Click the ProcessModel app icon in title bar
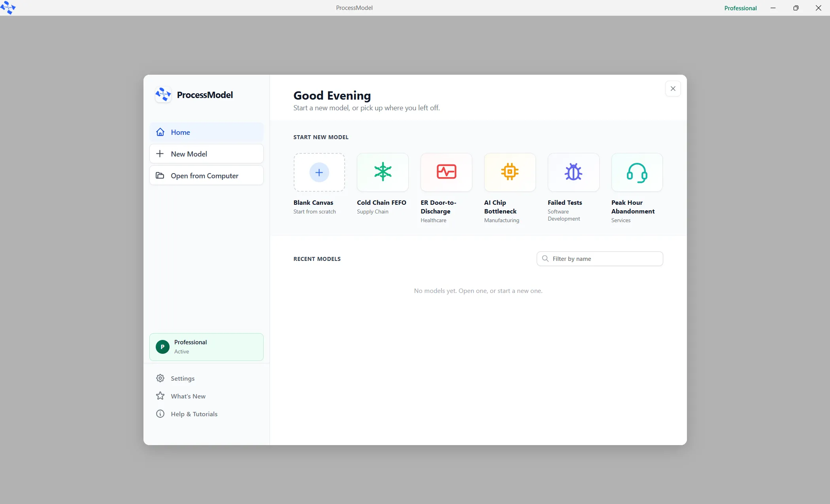830x504 pixels. pyautogui.click(x=8, y=8)
